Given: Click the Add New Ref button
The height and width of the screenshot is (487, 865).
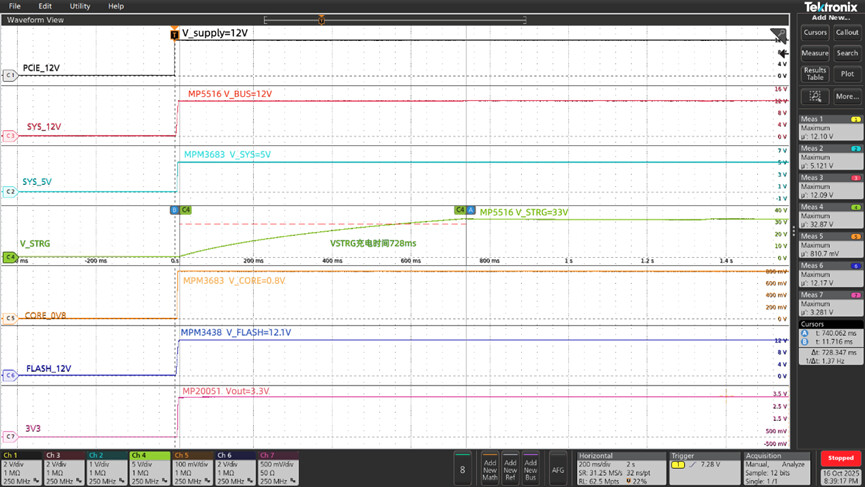Looking at the screenshot, I should pyautogui.click(x=510, y=468).
